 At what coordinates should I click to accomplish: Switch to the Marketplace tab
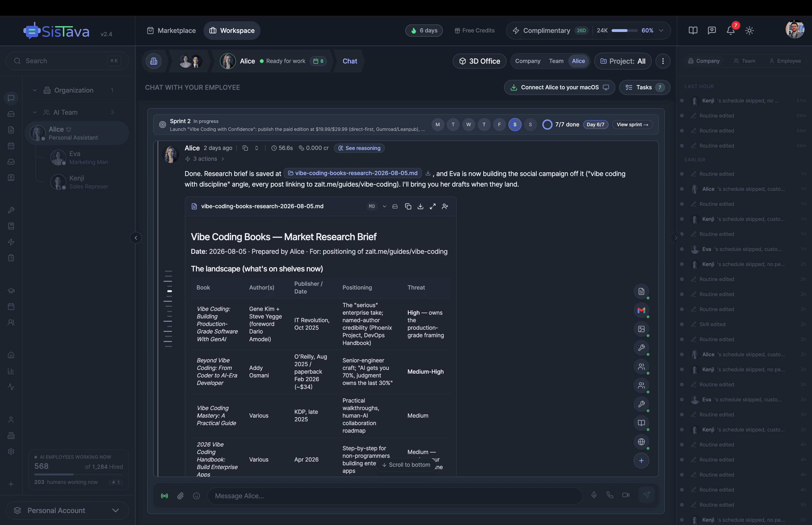171,30
